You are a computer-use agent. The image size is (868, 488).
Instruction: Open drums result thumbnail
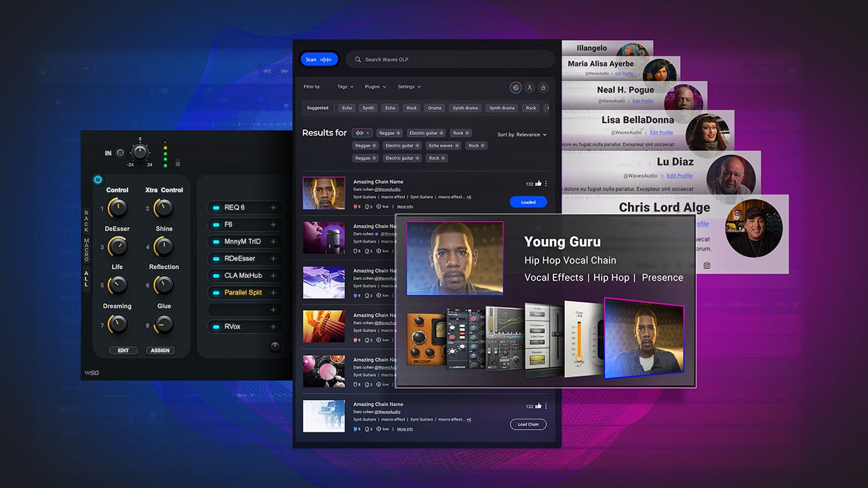pos(323,371)
